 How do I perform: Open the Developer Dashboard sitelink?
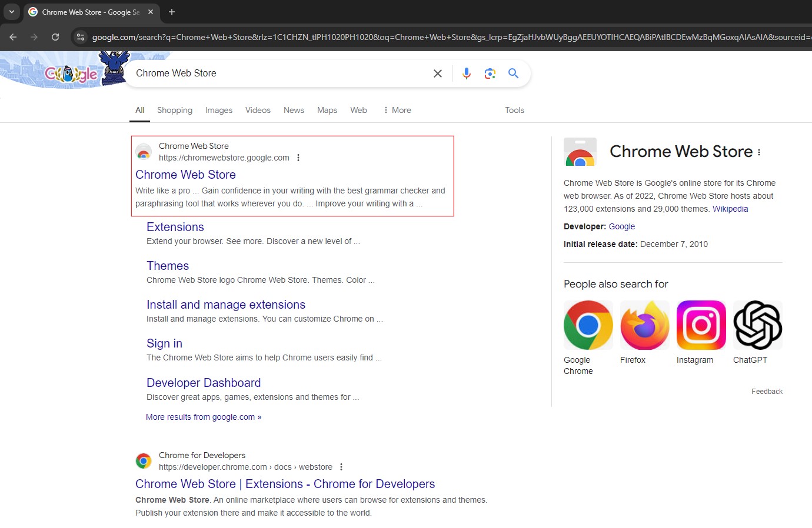204,383
